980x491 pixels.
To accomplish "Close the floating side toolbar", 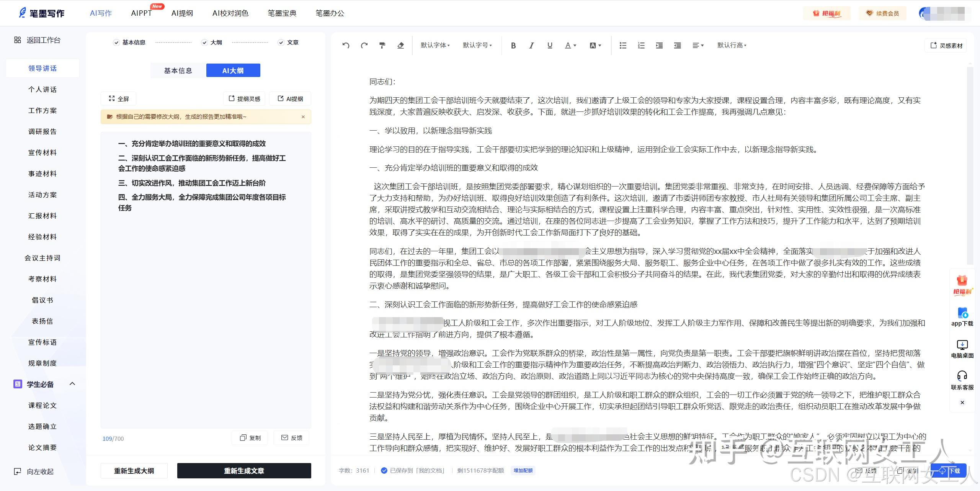I will coord(962,403).
